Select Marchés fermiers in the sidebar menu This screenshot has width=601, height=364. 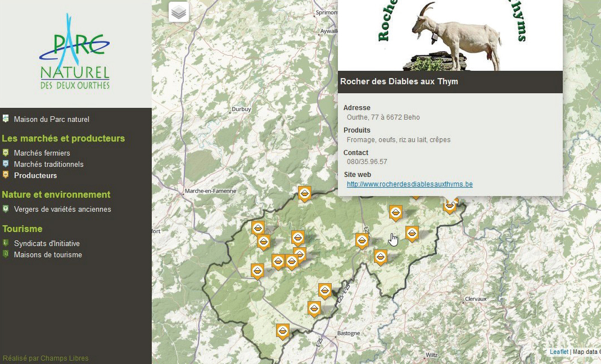pos(43,153)
